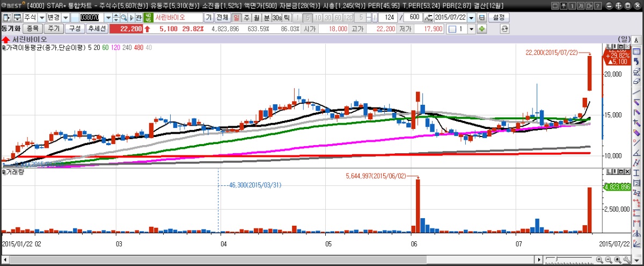Image resolution: width=644 pixels, height=266 pixels.
Task: Open the '추세선' tab
Action: click(x=97, y=28)
